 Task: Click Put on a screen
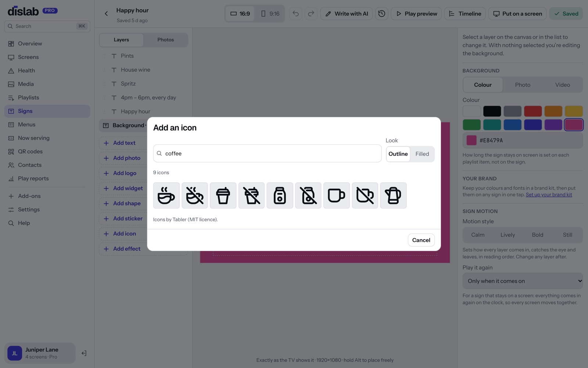click(517, 14)
